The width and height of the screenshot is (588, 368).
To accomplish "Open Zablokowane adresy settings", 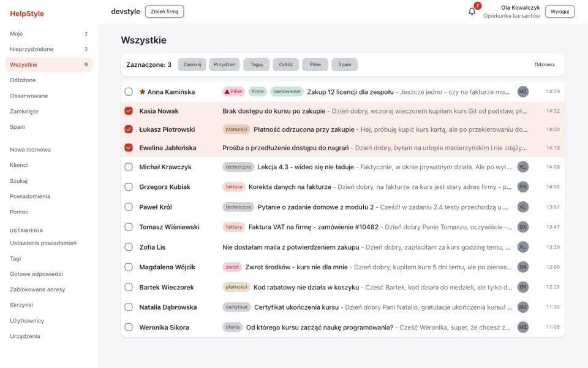I will [49, 289].
